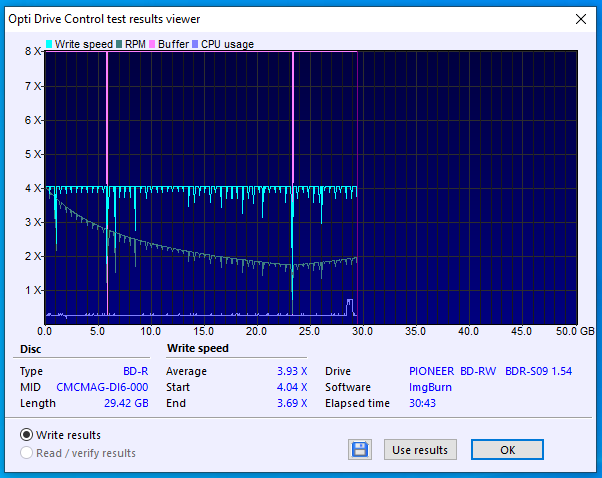Select the Write results radio button
Image resolution: width=602 pixels, height=478 pixels.
pos(26,435)
